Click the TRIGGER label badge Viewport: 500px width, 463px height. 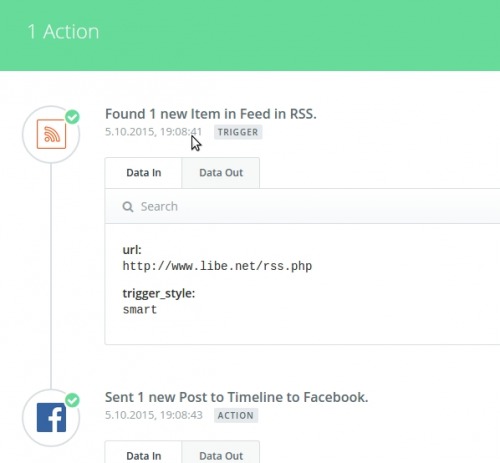coord(238,132)
